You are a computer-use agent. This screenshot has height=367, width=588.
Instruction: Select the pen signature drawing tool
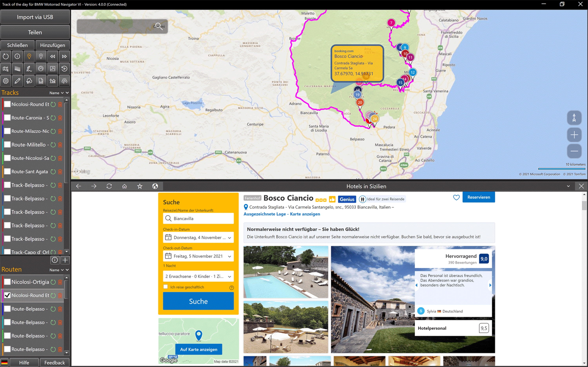pos(29,69)
